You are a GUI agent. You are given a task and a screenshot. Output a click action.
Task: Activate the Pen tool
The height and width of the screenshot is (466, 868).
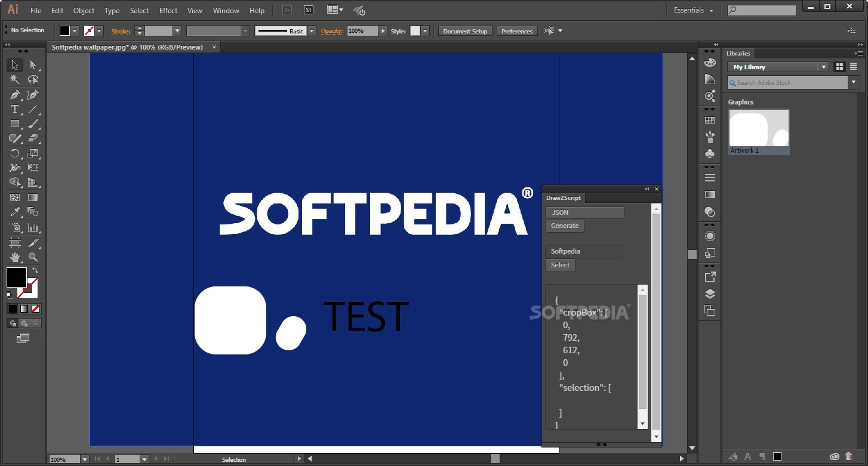15,95
